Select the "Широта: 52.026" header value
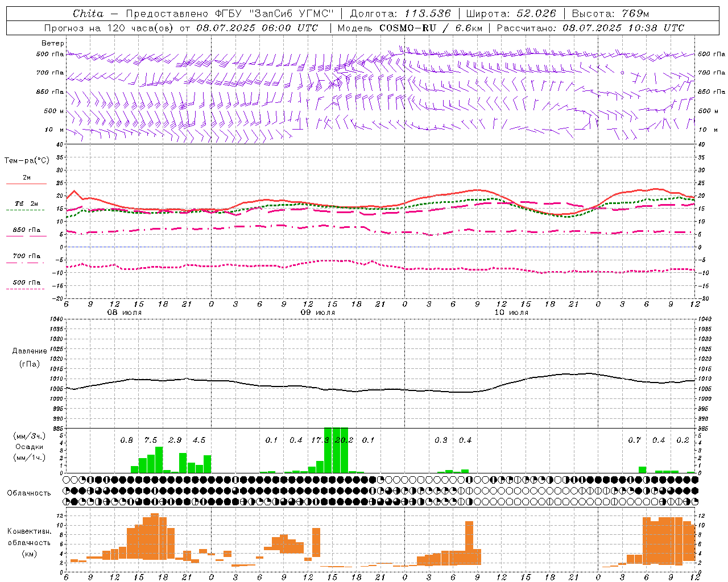Viewport: 728px width, 582px height. pyautogui.click(x=511, y=14)
